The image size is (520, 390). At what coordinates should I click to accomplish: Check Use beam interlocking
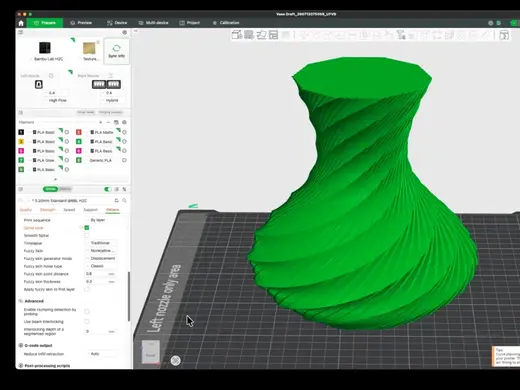pyautogui.click(x=87, y=322)
